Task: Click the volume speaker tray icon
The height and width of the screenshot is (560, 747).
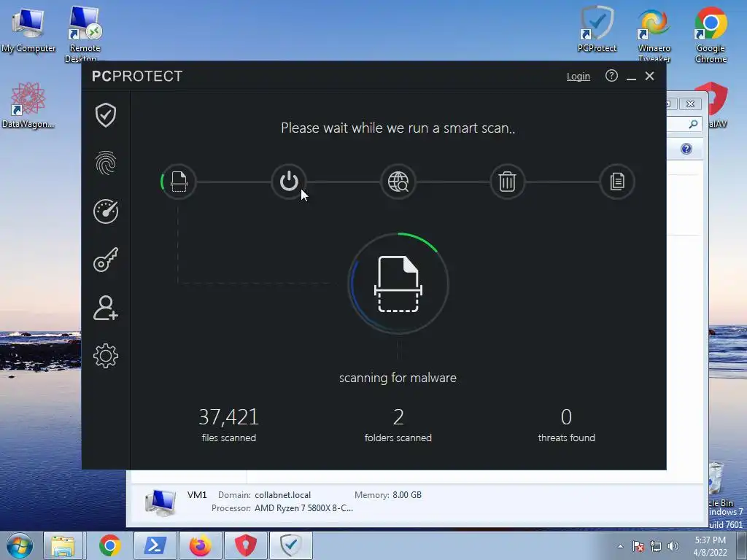Action: (x=673, y=546)
